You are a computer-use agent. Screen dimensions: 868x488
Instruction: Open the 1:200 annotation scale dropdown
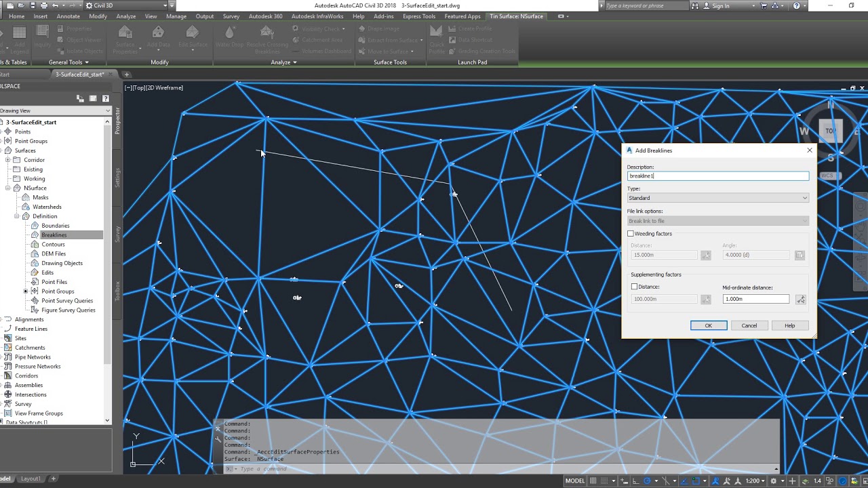[755, 481]
